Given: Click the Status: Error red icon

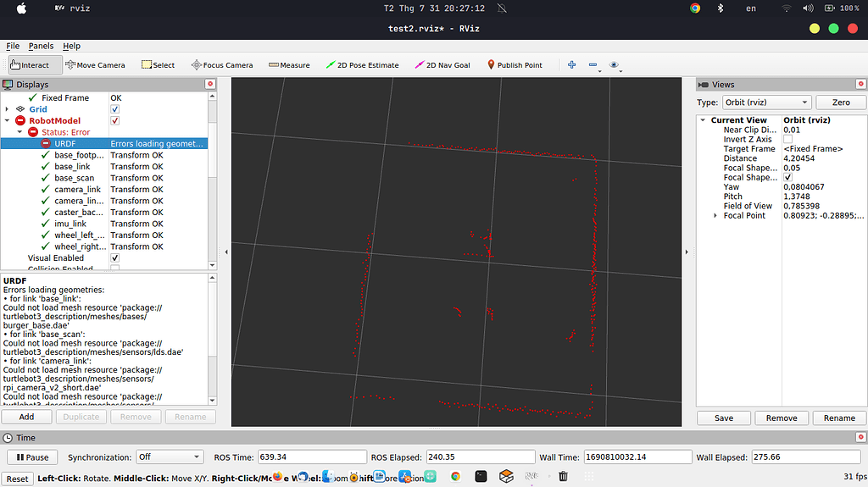Looking at the screenshot, I should click(x=33, y=132).
